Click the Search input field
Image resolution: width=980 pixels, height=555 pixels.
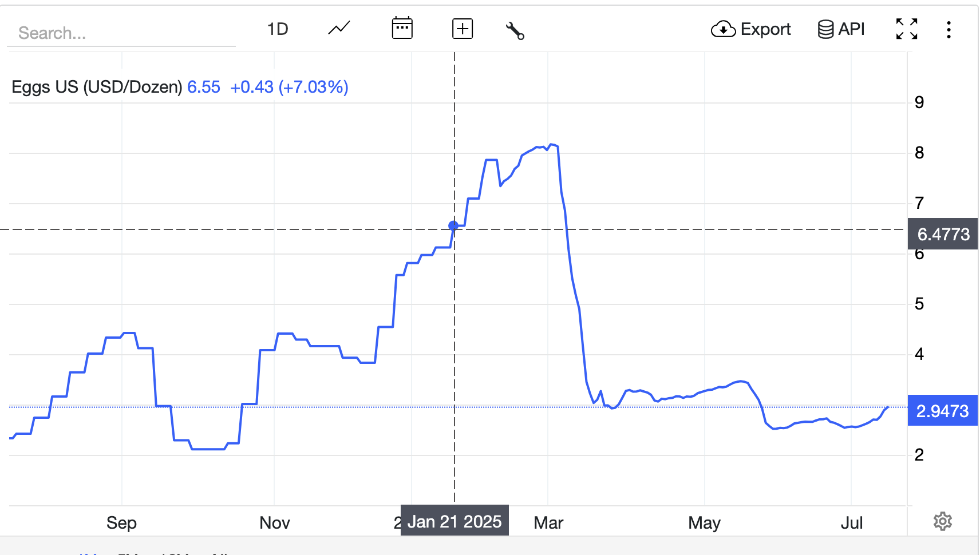click(x=121, y=33)
